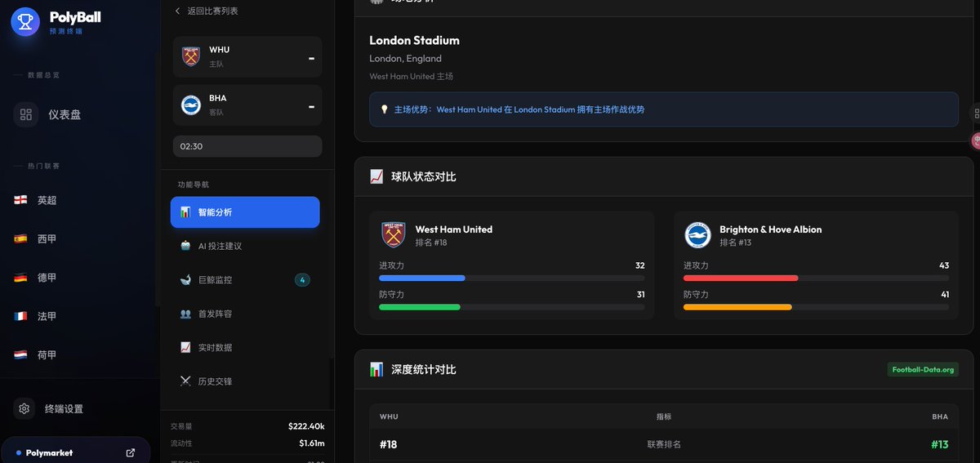Select the France flag for 法甲

(20, 316)
